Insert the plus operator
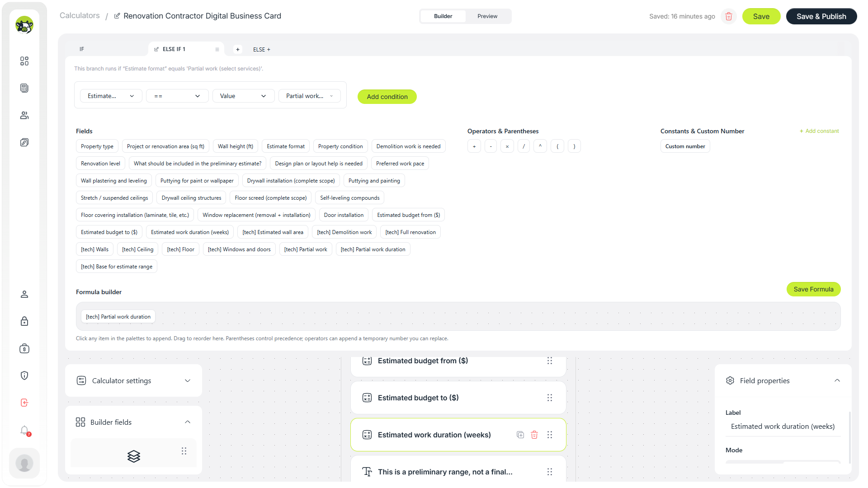This screenshot has width=868, height=488. tap(474, 146)
